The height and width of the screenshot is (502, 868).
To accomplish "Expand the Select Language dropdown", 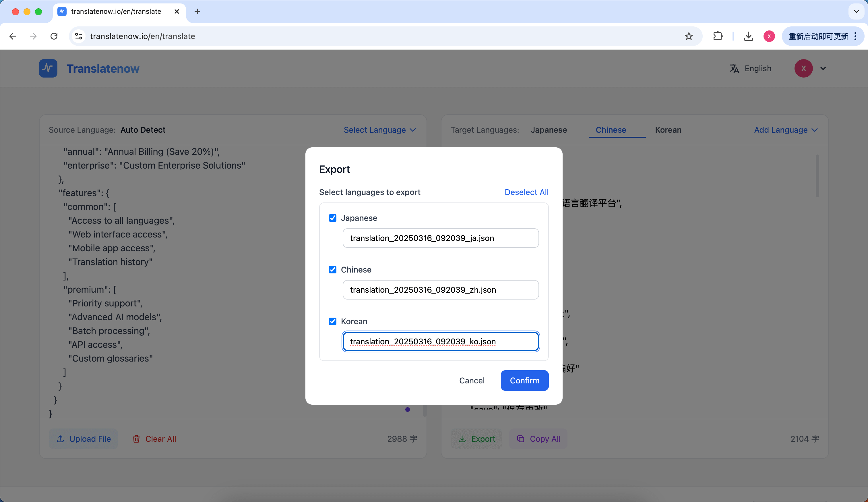I will click(380, 130).
